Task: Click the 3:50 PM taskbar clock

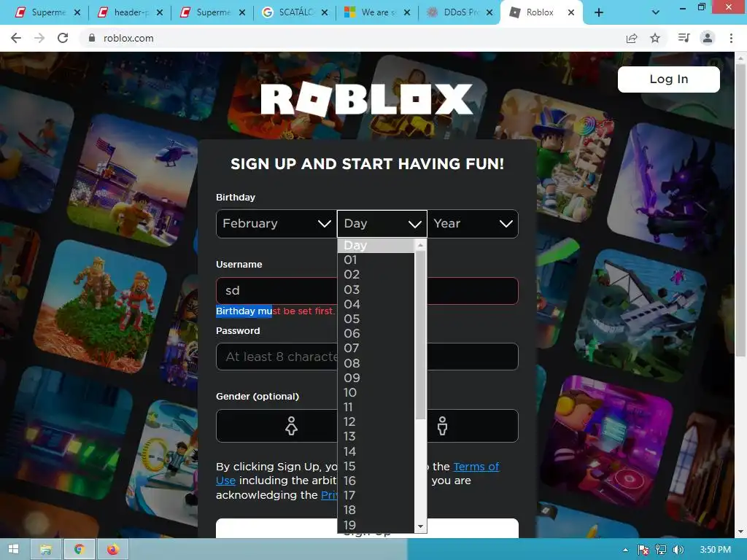Action: pyautogui.click(x=715, y=550)
